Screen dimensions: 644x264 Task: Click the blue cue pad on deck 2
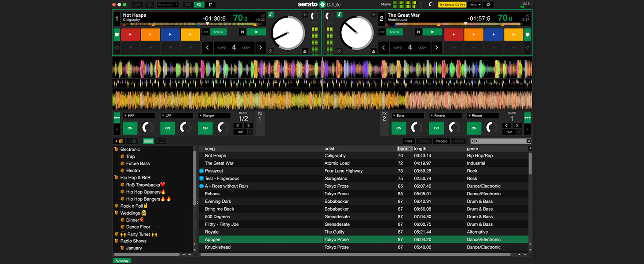click(x=494, y=34)
